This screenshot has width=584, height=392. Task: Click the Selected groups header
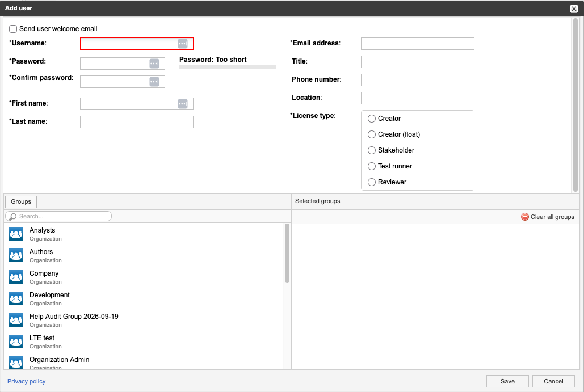318,201
